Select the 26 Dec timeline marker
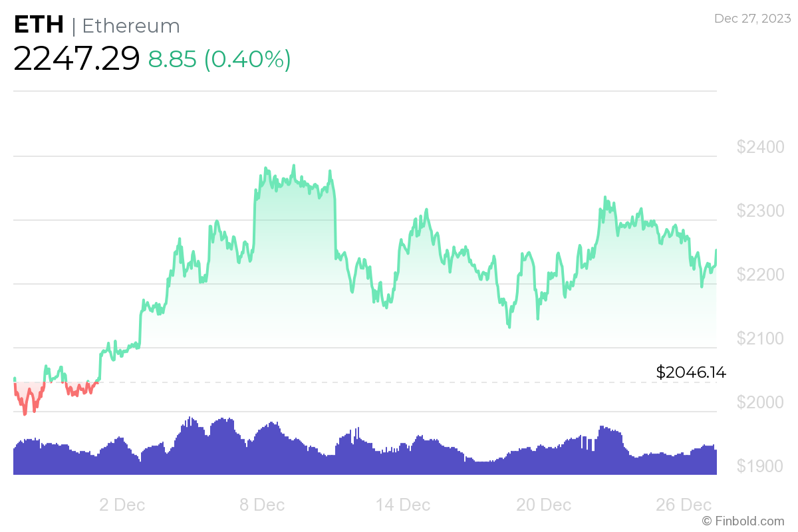798x532 pixels. point(684,505)
